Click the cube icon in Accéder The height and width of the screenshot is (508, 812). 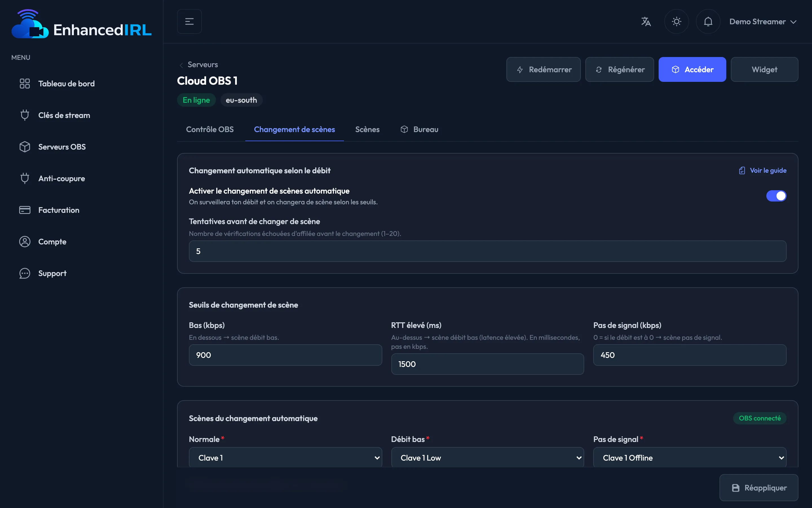coord(676,69)
